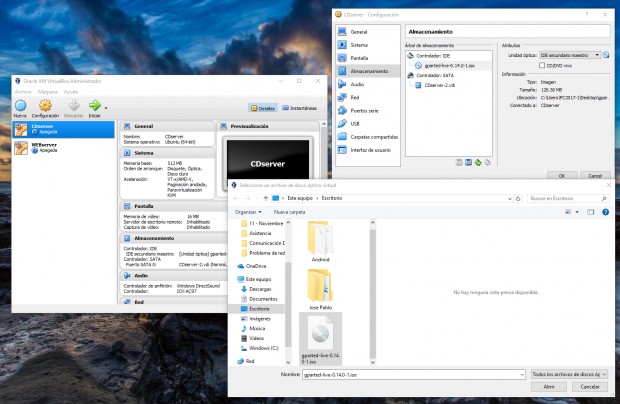Select OneDrive in navigation pane
This screenshot has width=620, height=404.
(252, 266)
